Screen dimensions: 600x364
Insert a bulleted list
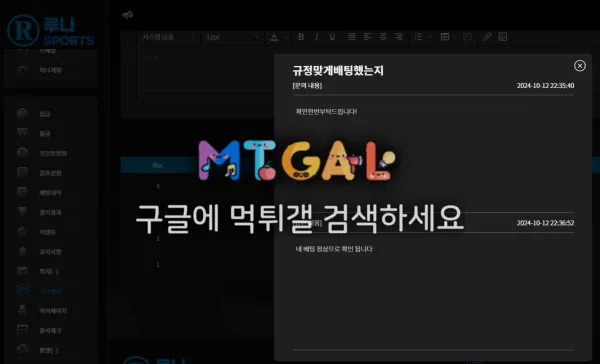tap(418, 37)
